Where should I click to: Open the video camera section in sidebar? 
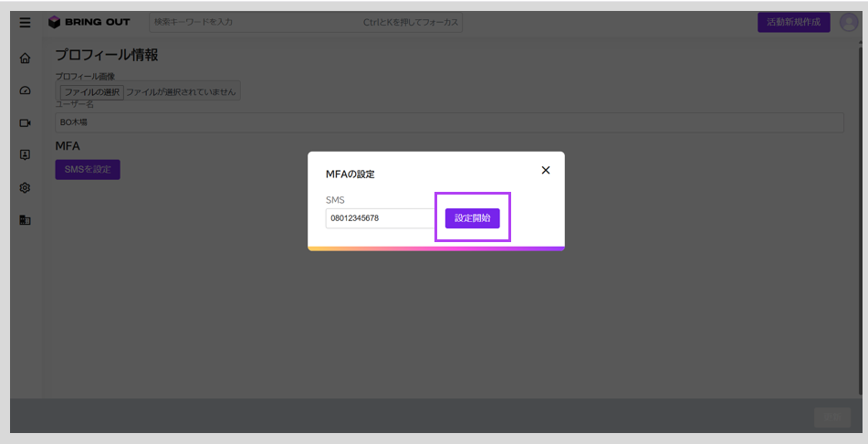tap(25, 123)
